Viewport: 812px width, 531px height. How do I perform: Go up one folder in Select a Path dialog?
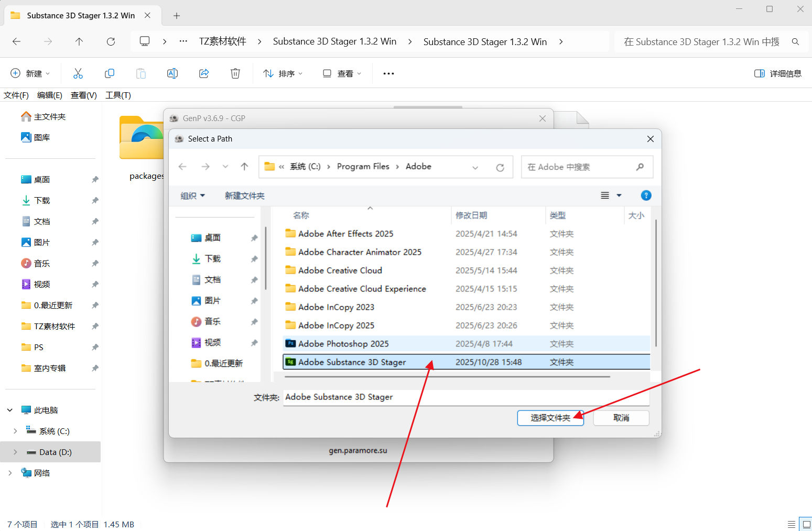[244, 167]
